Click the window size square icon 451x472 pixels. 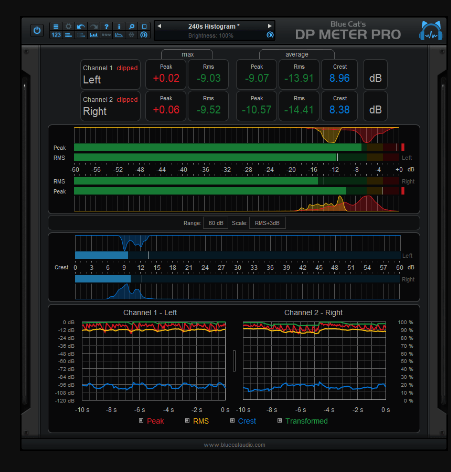(x=144, y=26)
